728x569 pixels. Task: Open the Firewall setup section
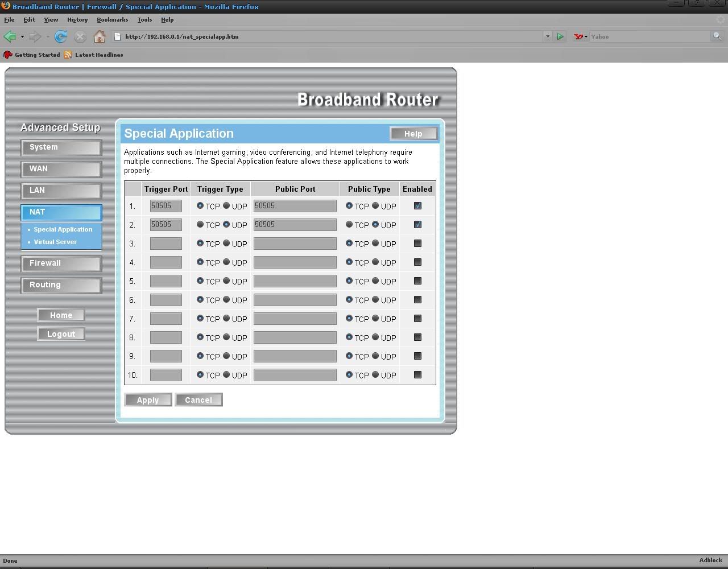(x=61, y=263)
